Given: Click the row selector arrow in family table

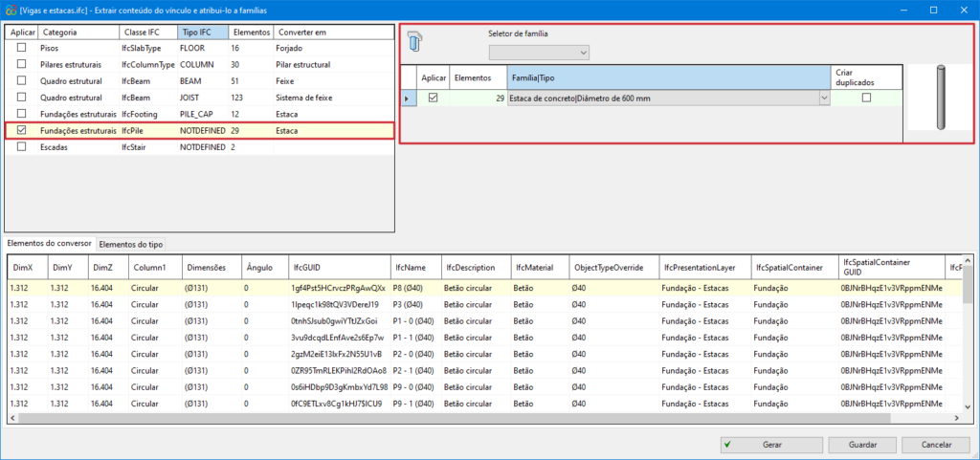Looking at the screenshot, I should tap(408, 98).
